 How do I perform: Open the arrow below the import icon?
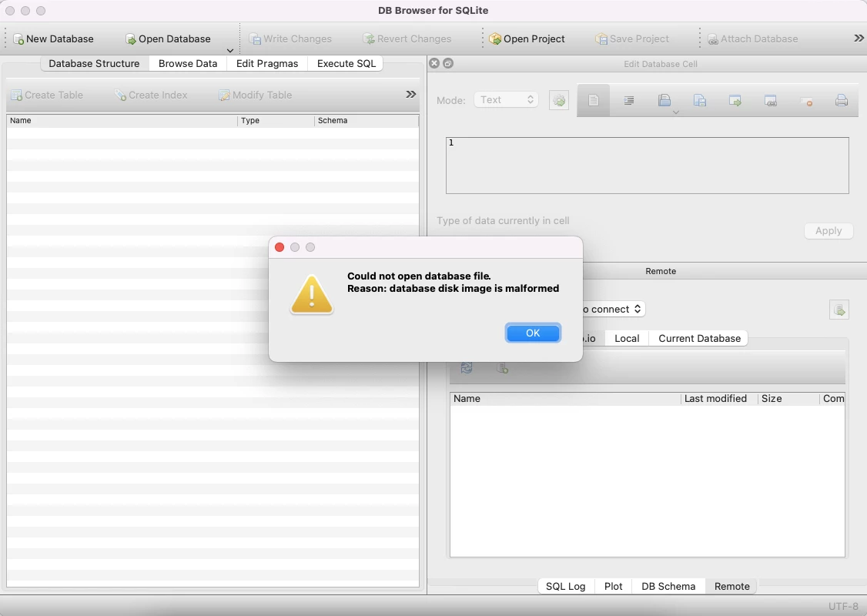tap(676, 112)
